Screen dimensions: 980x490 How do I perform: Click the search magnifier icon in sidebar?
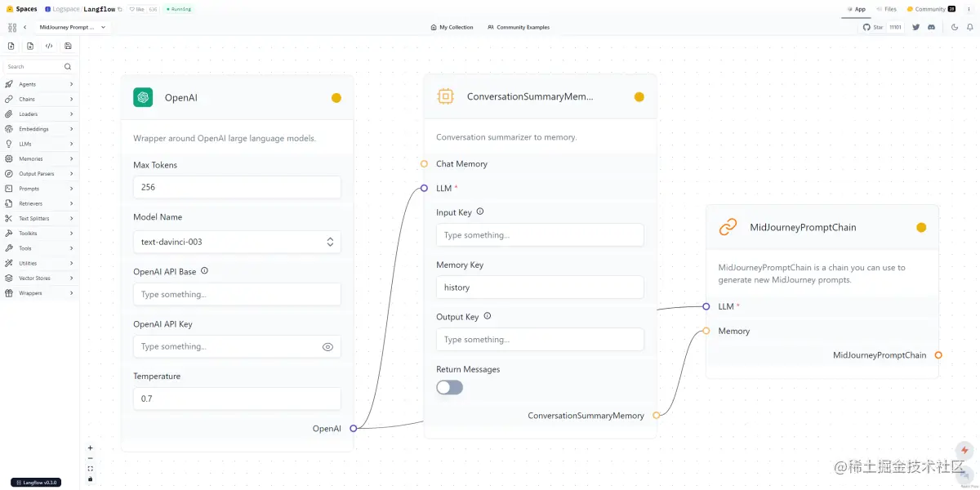68,67
